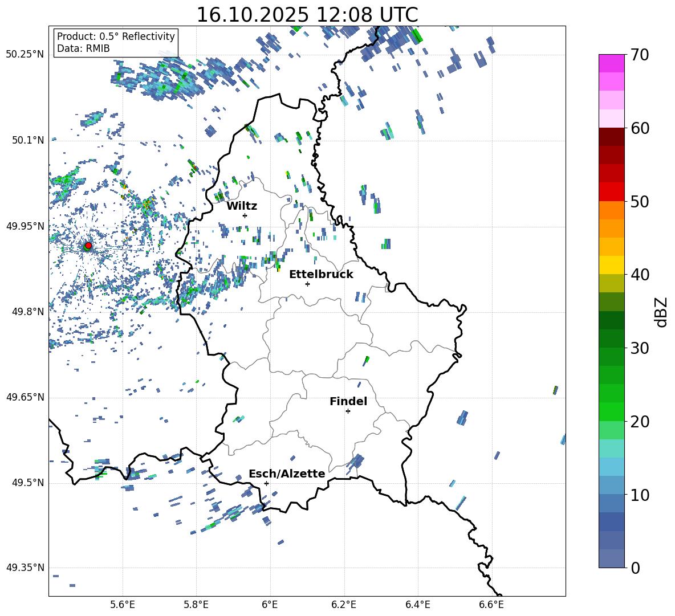Click the 6°E longitude tick label
The height and width of the screenshot is (616, 675).
(x=270, y=603)
